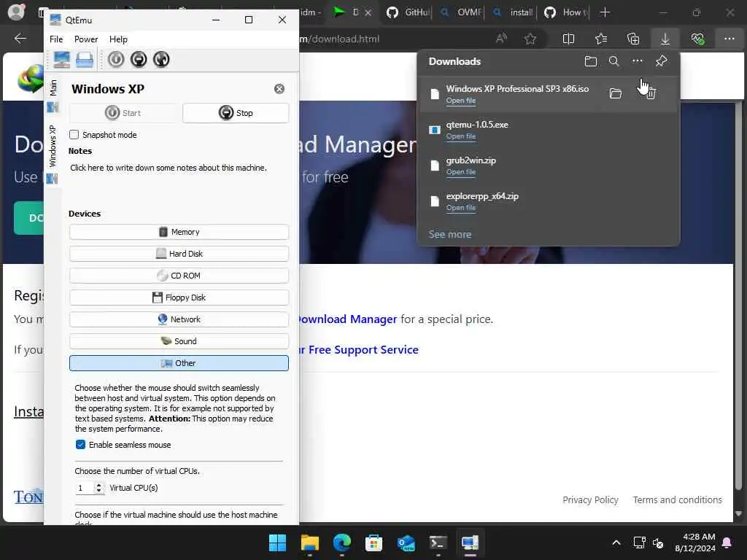747x560 pixels.
Task: Show hidden system tray icons
Action: click(x=616, y=542)
